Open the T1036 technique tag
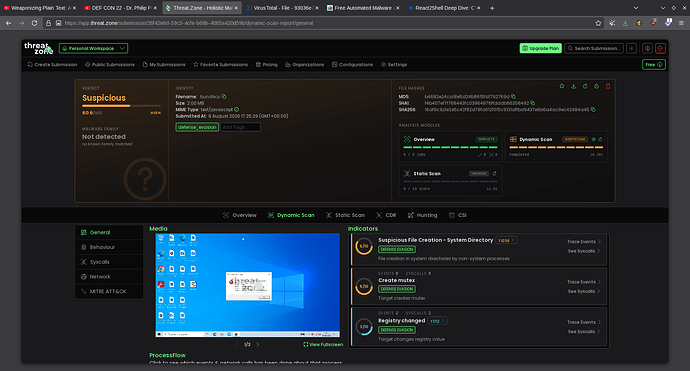This screenshot has width=690, height=371. pos(506,240)
